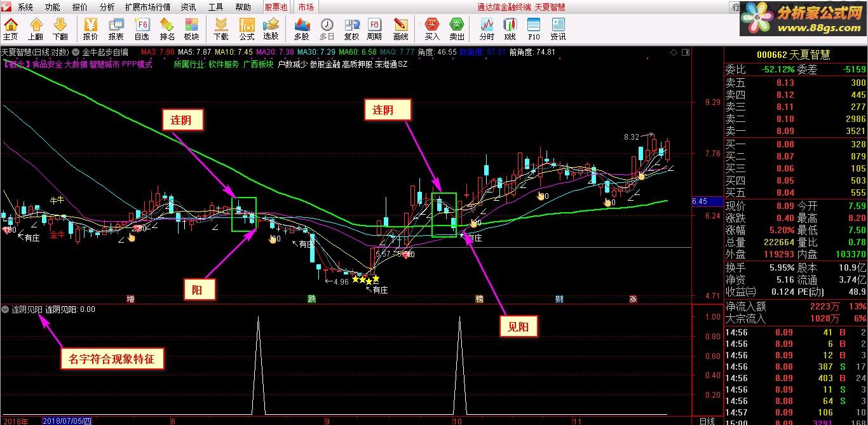Open the 公式 formula manager icon
868x425 pixels.
click(x=247, y=29)
